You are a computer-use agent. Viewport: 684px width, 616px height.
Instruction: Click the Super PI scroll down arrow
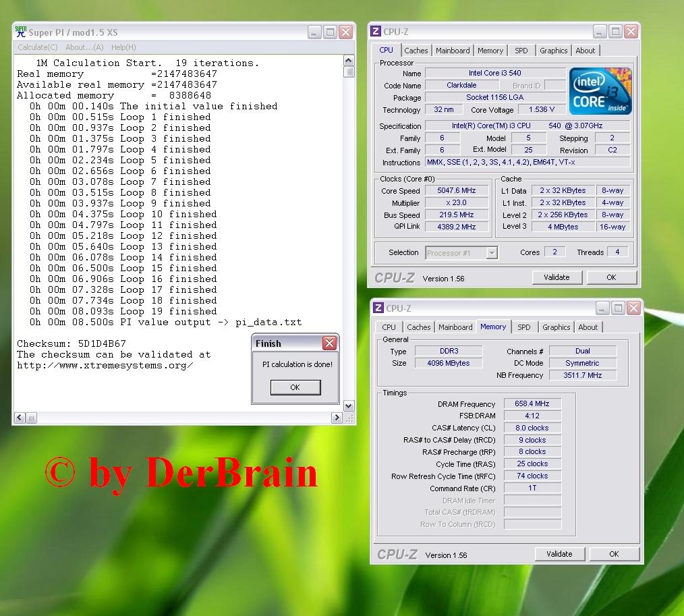click(349, 405)
